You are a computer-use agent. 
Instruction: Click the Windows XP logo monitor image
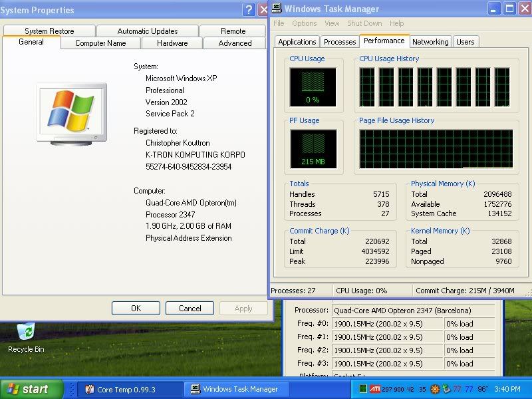[x=72, y=114]
